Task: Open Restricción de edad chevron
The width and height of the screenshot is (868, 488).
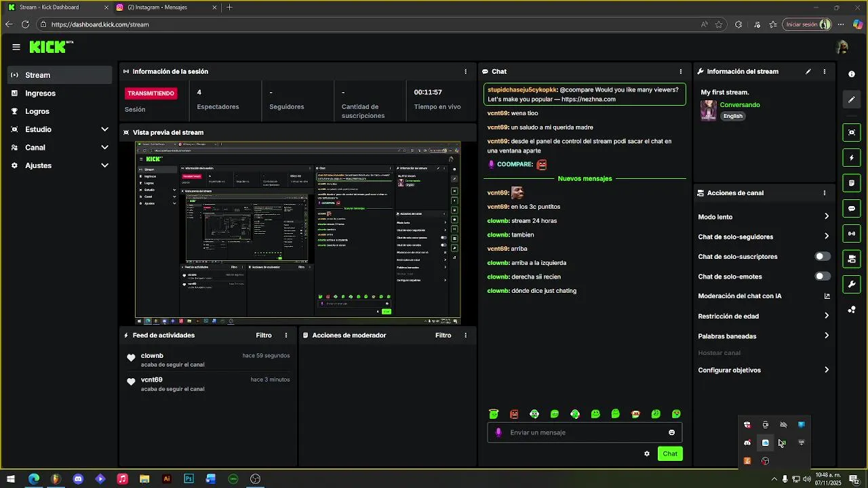Action: pos(827,316)
